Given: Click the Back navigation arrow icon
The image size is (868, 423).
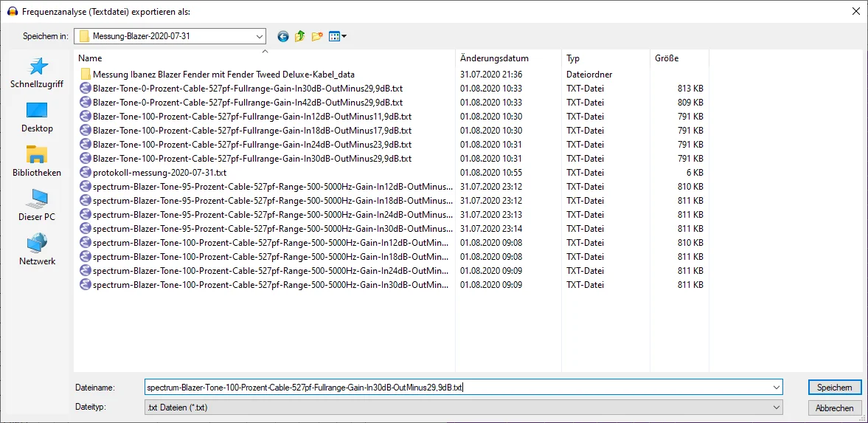Looking at the screenshot, I should point(283,36).
